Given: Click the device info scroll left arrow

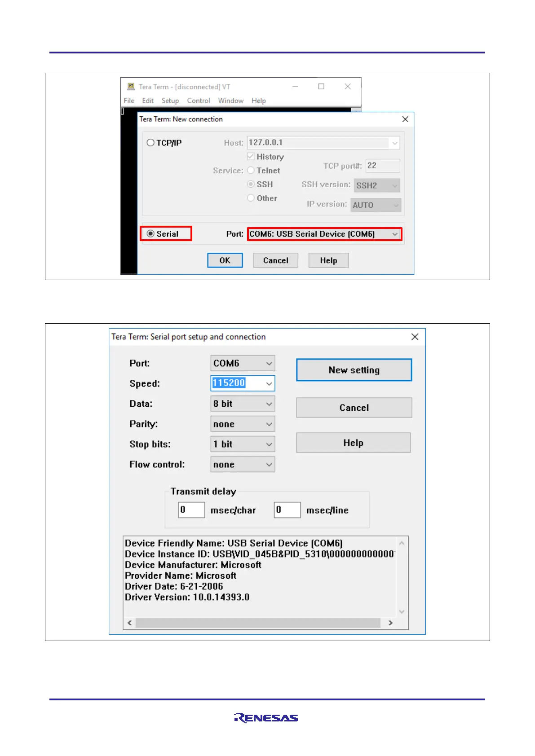Looking at the screenshot, I should (130, 623).
